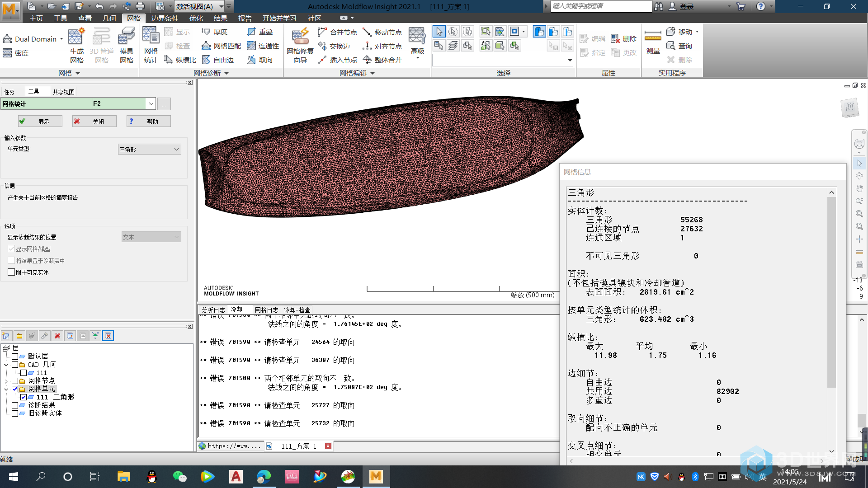This screenshot has width=868, height=488.
Task: Click the new layer icon in layers toolbar
Action: (x=6, y=336)
